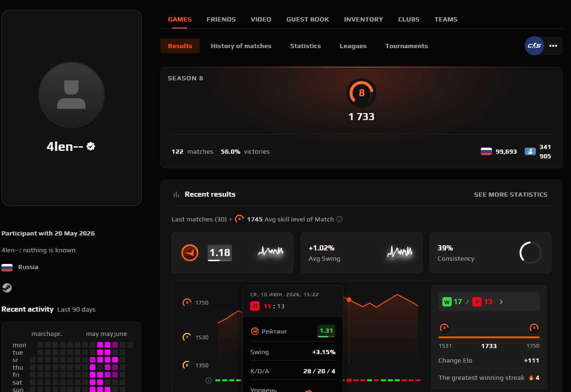Switch to the FRIENDS tab

tap(221, 20)
